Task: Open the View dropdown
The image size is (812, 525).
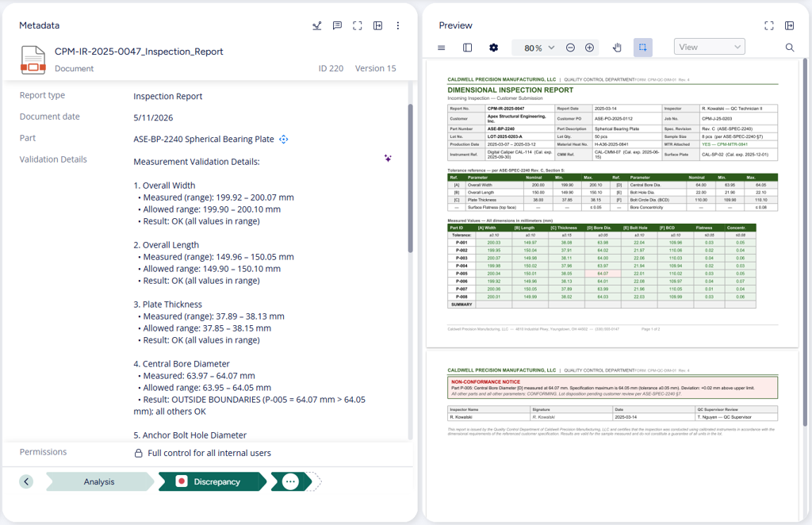Action: coord(709,47)
